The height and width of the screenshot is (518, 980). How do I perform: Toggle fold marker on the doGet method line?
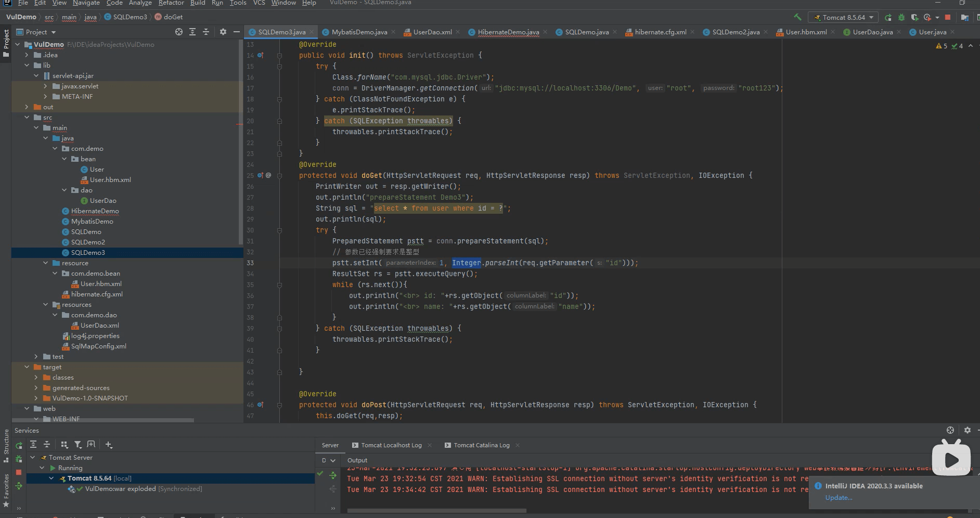(279, 176)
